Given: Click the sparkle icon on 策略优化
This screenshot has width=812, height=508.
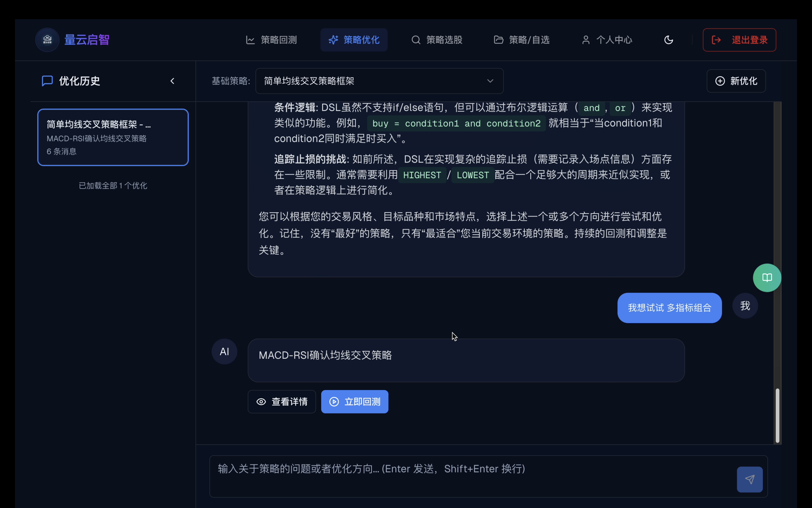Looking at the screenshot, I should (333, 40).
